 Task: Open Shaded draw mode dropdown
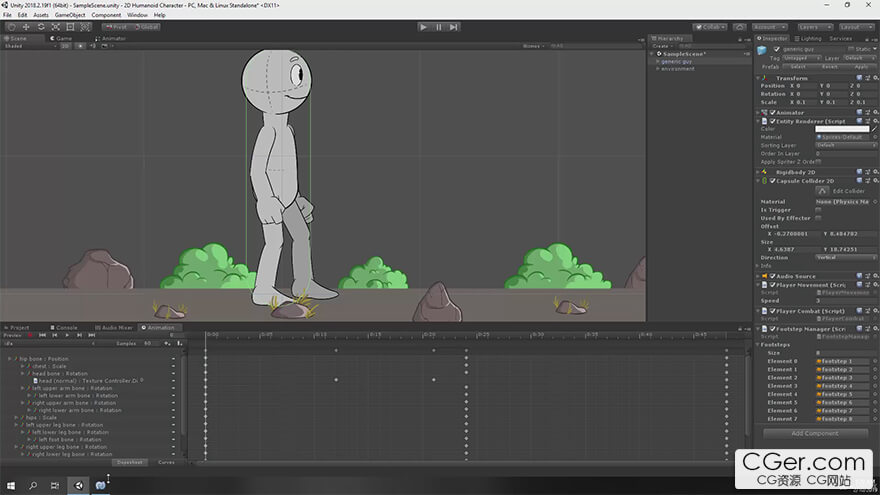pyautogui.click(x=30, y=46)
